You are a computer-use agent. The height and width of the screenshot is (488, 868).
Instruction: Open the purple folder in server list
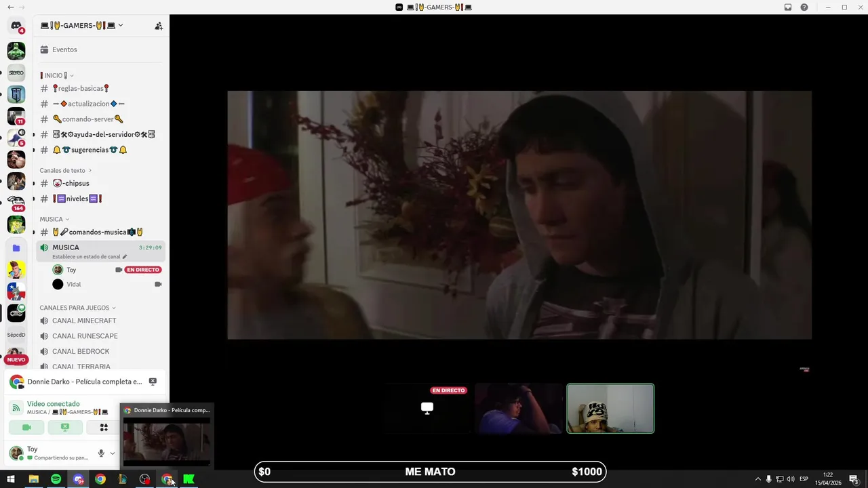tap(16, 248)
